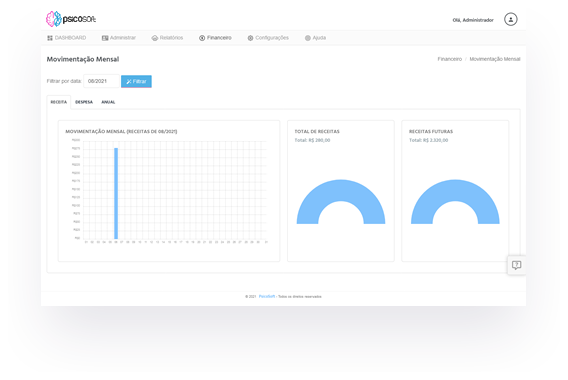Viewport: 568px width, 380px height.
Task: Open the floating help chat icon
Action: point(517,265)
